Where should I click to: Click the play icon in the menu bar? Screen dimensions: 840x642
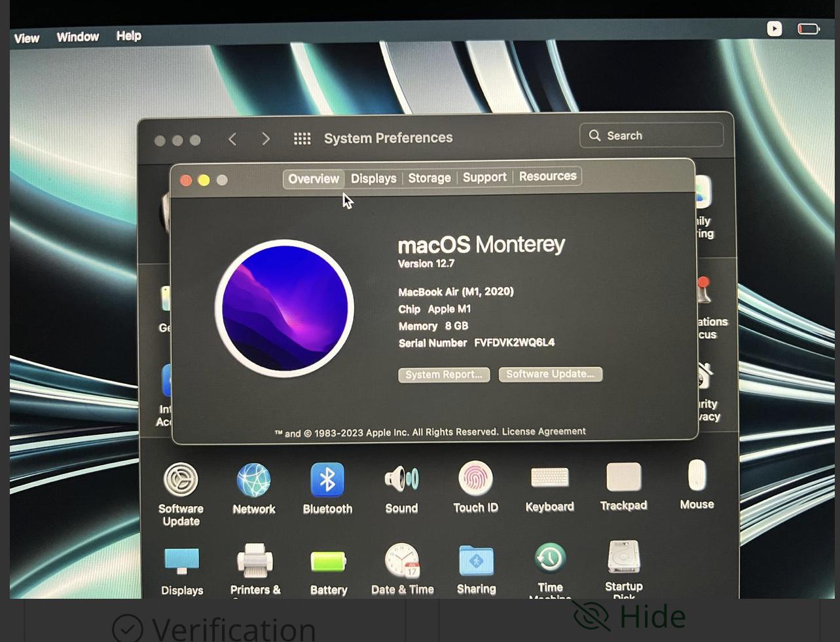point(775,29)
